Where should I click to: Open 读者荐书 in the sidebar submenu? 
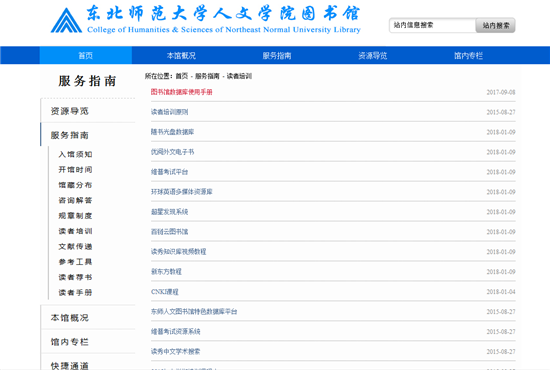click(75, 277)
